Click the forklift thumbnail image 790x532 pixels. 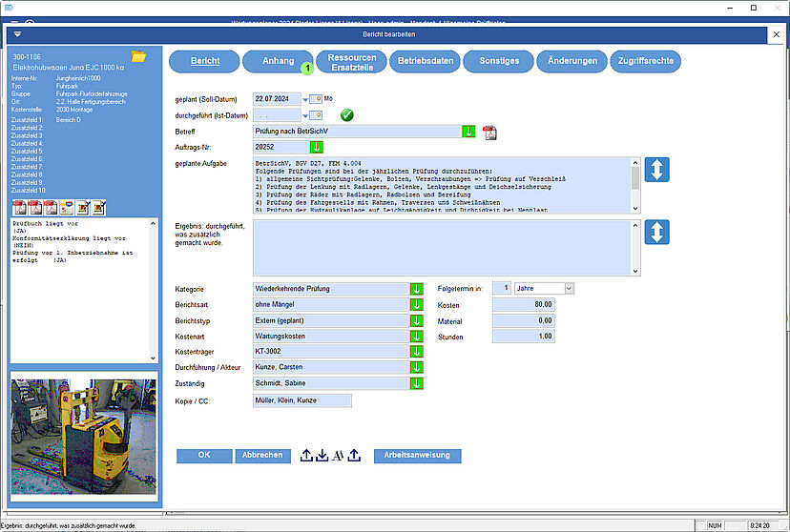click(83, 436)
